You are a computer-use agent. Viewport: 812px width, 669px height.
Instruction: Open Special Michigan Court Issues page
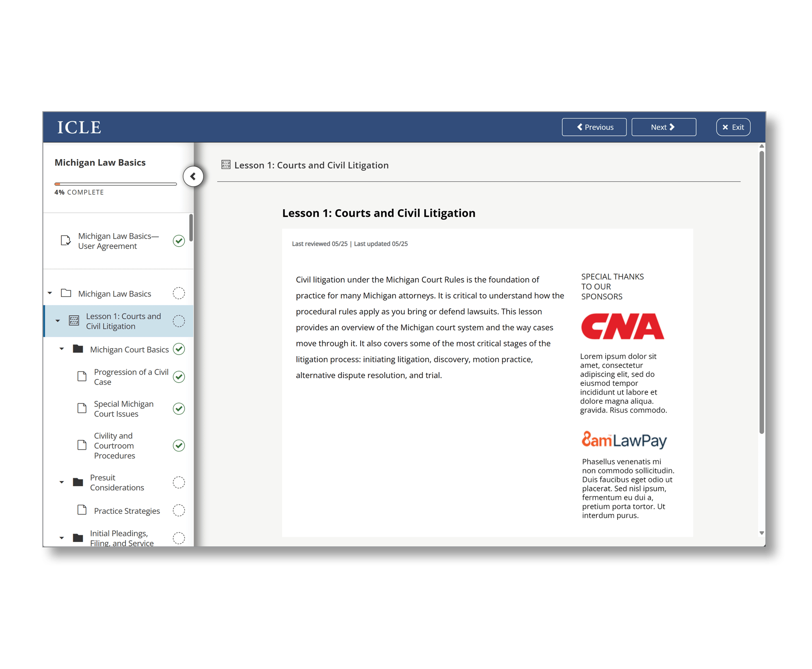click(123, 409)
